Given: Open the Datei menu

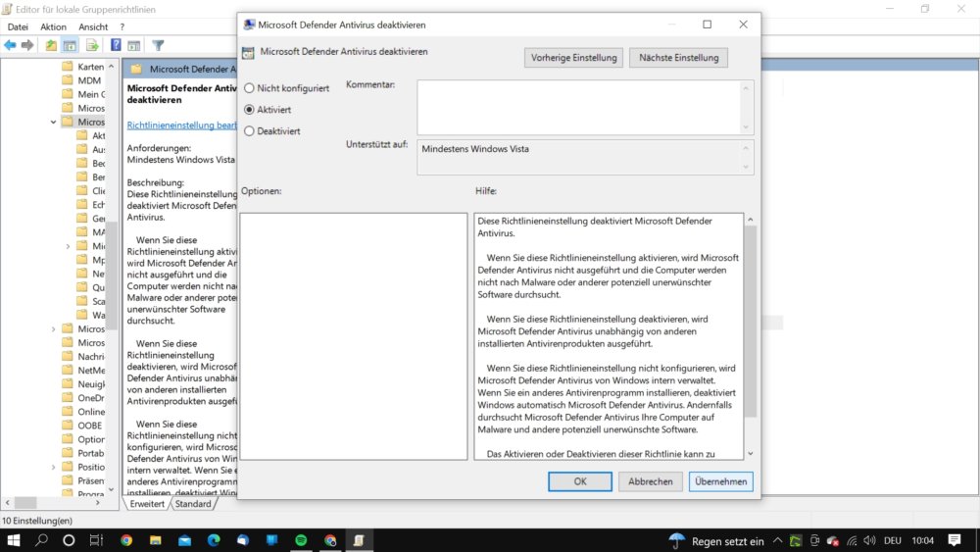Looking at the screenshot, I should [18, 26].
